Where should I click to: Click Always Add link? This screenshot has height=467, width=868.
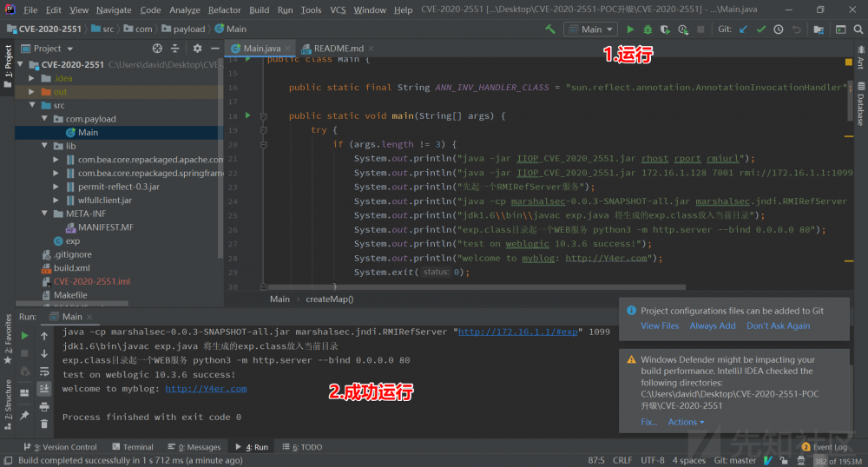(x=713, y=326)
